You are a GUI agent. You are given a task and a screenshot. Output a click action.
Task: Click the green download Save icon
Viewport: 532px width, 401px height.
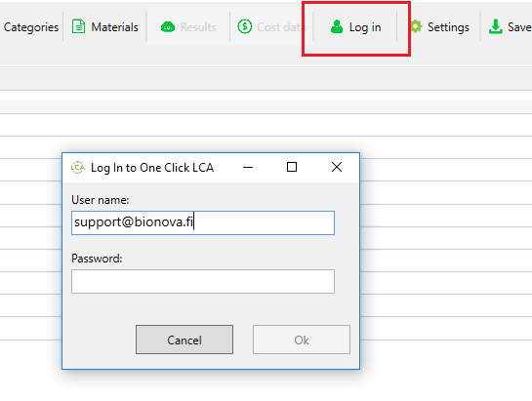[495, 26]
